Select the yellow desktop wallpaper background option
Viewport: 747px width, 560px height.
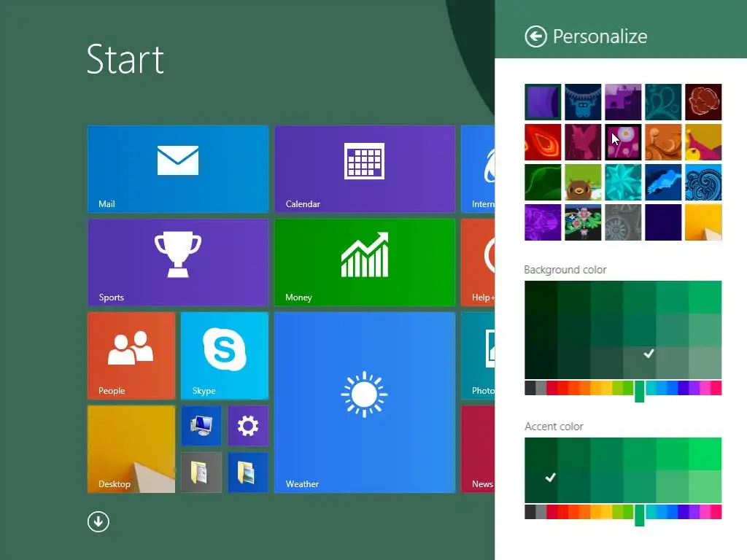click(703, 222)
